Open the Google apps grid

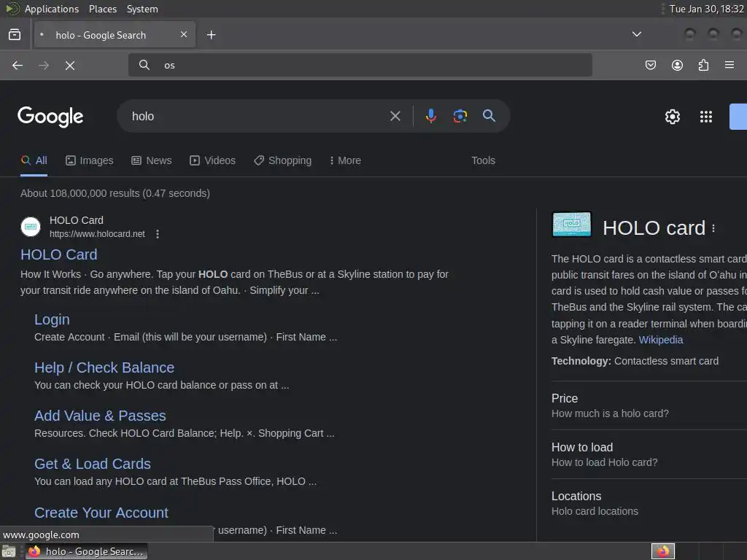(x=706, y=117)
